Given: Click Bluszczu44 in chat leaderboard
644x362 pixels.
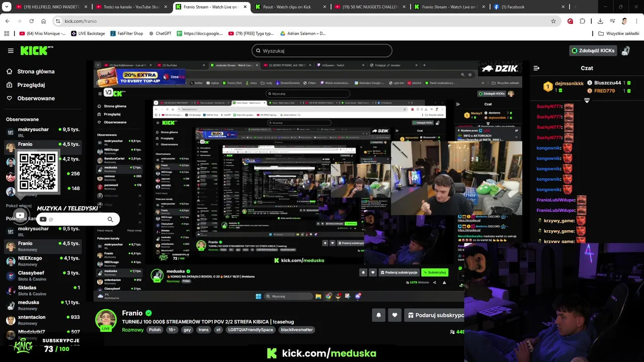Looking at the screenshot, I should pos(608,83).
